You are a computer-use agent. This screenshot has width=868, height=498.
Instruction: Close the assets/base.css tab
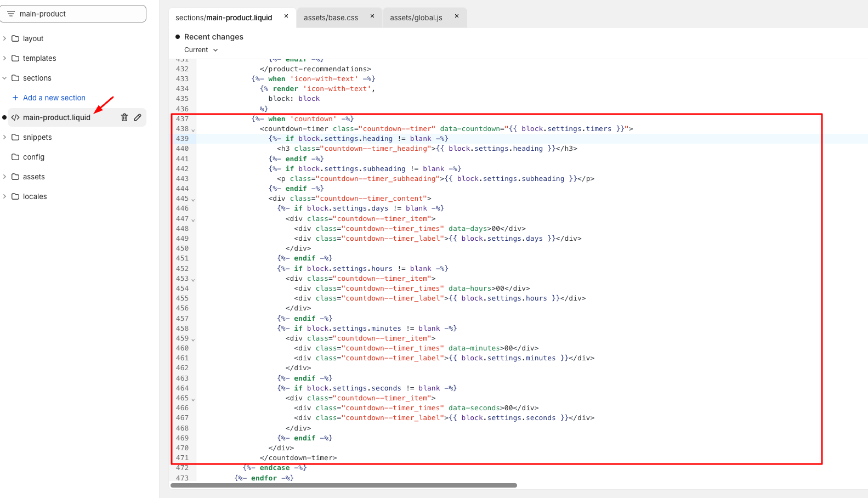[x=372, y=16]
